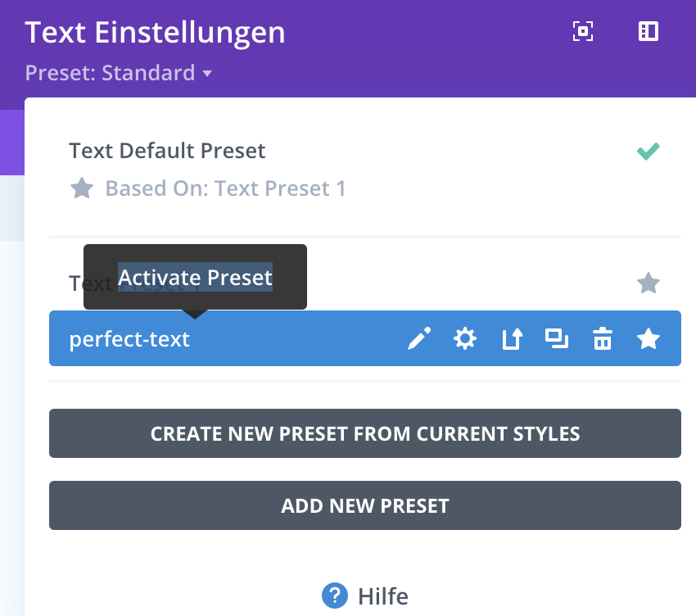
Task: Click the small arrow after "Preset: Standard"
Action: coord(207,74)
